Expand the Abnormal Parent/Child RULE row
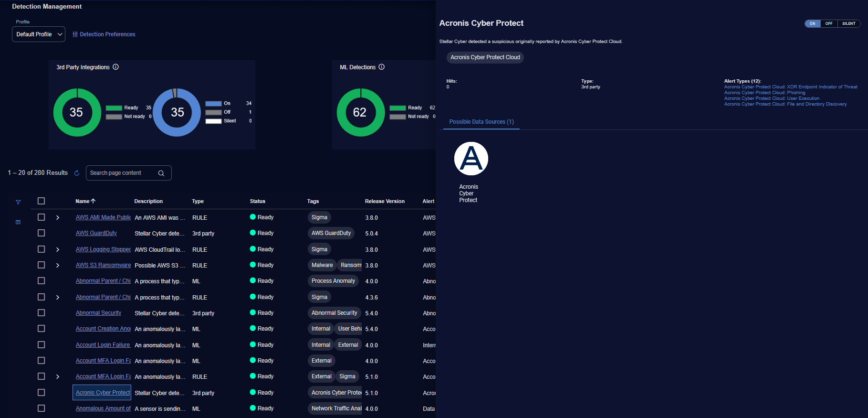Screen dimensions: 868x418 pos(58,297)
